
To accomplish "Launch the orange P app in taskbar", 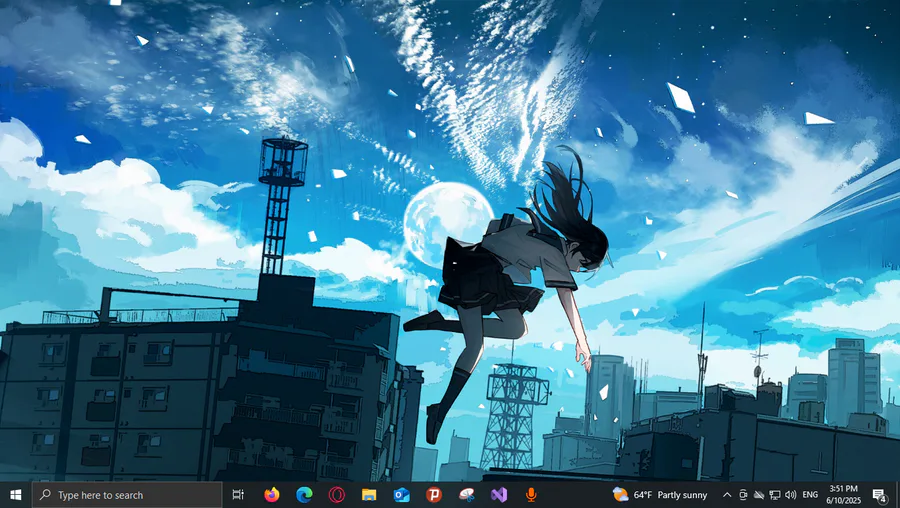I will coord(434,495).
